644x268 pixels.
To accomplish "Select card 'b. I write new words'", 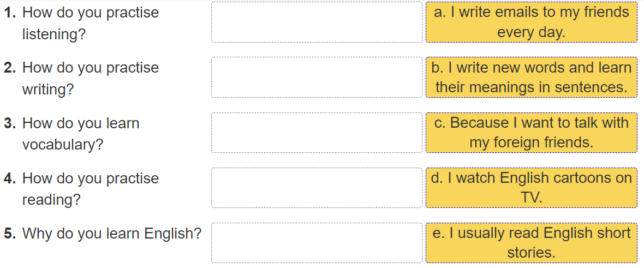I will 531,78.
